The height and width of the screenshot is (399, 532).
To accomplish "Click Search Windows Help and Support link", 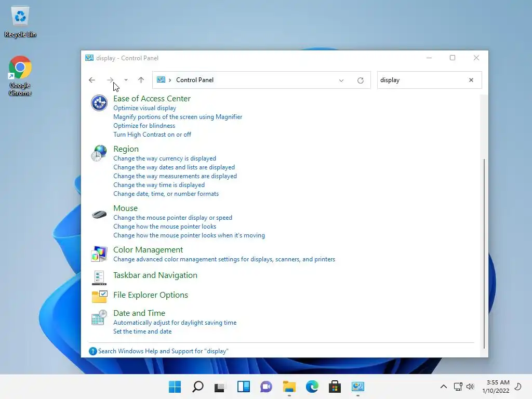I will click(163, 351).
